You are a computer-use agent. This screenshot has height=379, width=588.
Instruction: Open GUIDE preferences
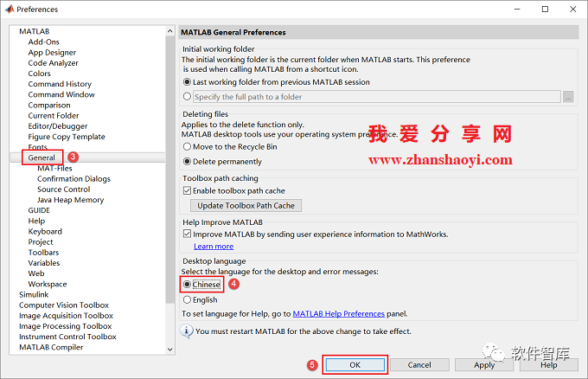39,210
